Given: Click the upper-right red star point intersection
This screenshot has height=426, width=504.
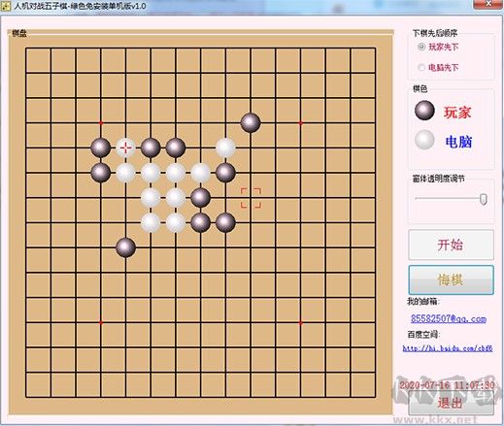Looking at the screenshot, I should pyautogui.click(x=301, y=123).
